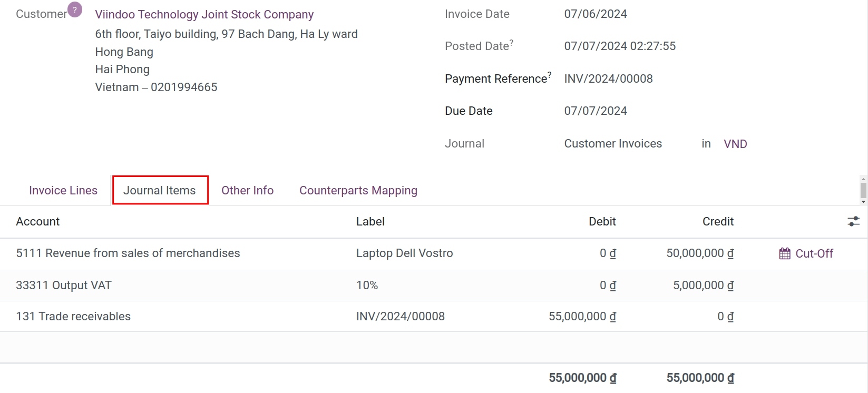Switch to the Counterparts Mapping tab

point(358,190)
